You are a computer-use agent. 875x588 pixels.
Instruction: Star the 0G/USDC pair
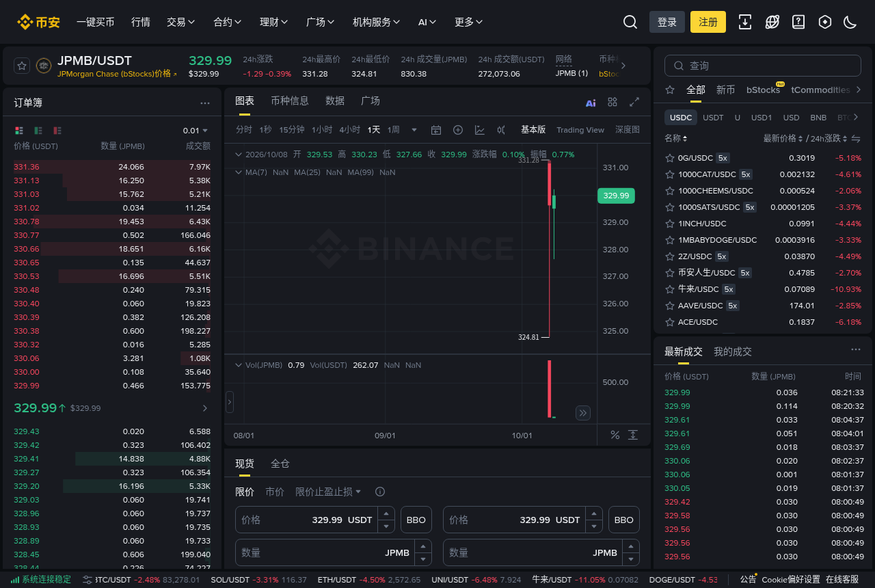click(670, 158)
